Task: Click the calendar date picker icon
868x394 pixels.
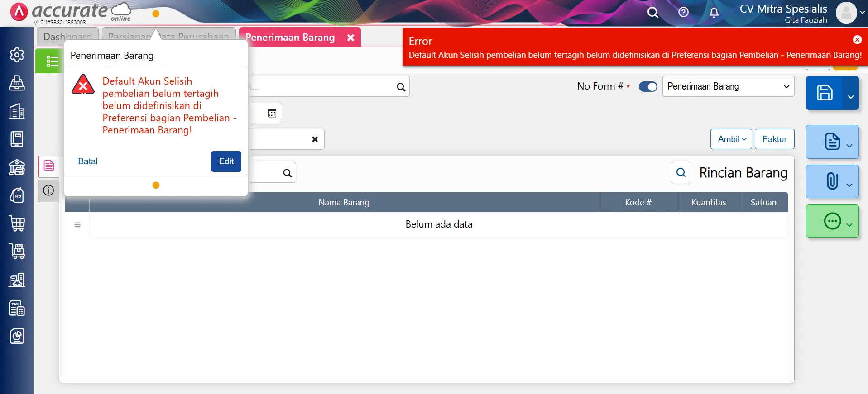Action: [x=272, y=113]
